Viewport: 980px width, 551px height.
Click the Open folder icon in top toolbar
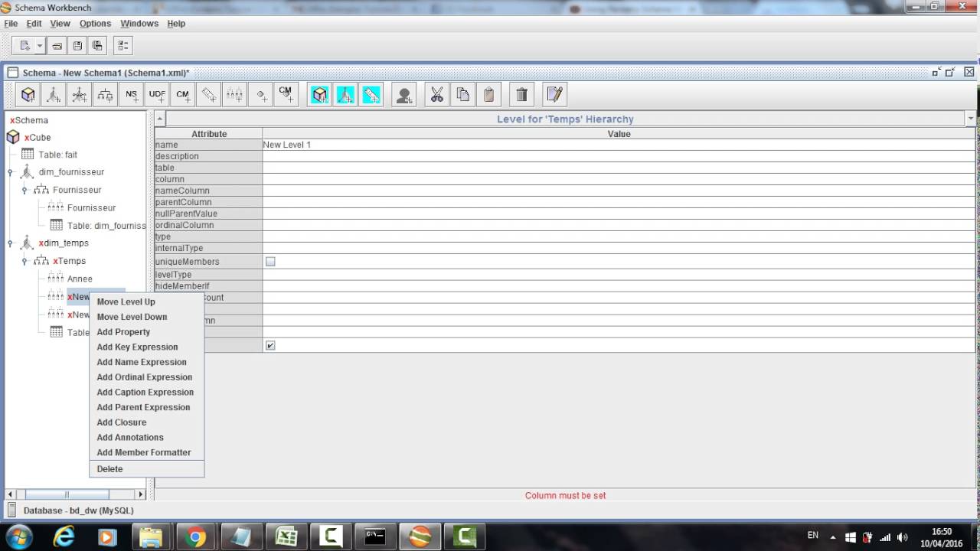pos(57,46)
